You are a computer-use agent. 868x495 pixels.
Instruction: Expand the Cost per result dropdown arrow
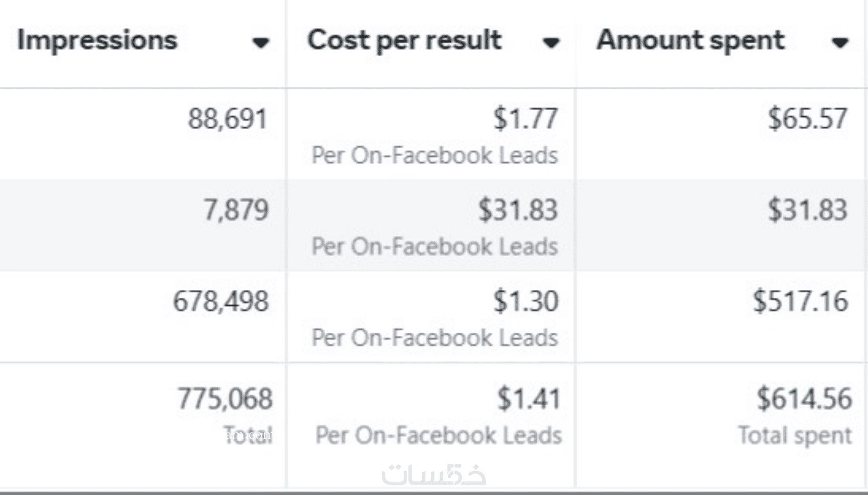(x=550, y=42)
